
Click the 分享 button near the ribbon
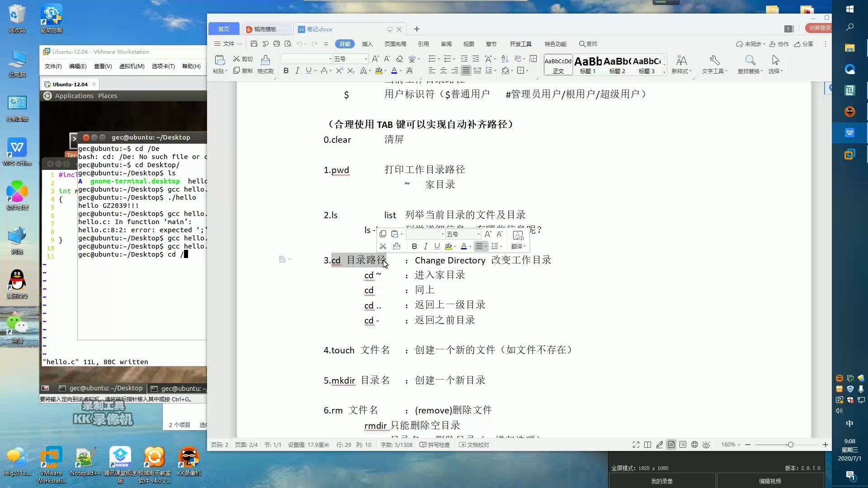[804, 44]
